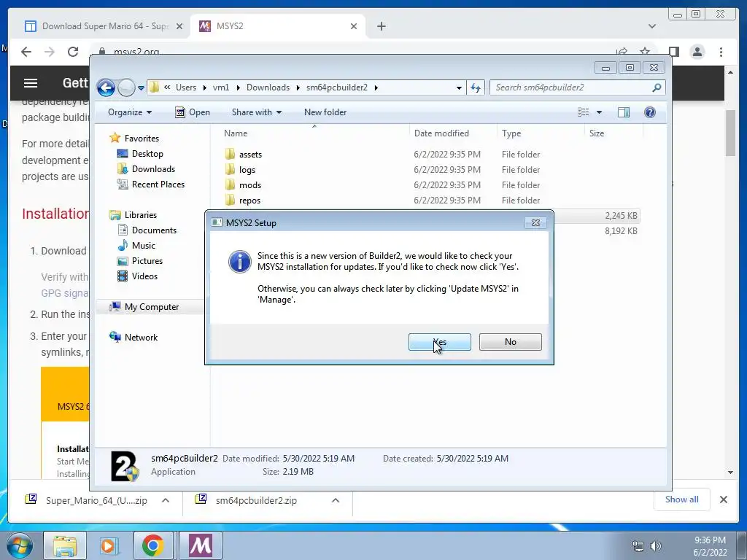Decline update check with No button
The height and width of the screenshot is (560, 747).
[x=510, y=342]
